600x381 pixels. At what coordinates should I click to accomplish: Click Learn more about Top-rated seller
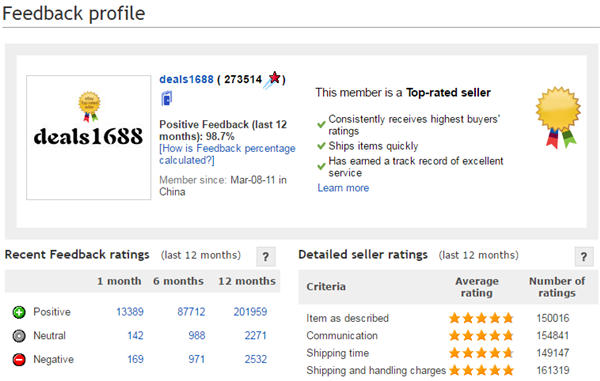pyautogui.click(x=343, y=188)
